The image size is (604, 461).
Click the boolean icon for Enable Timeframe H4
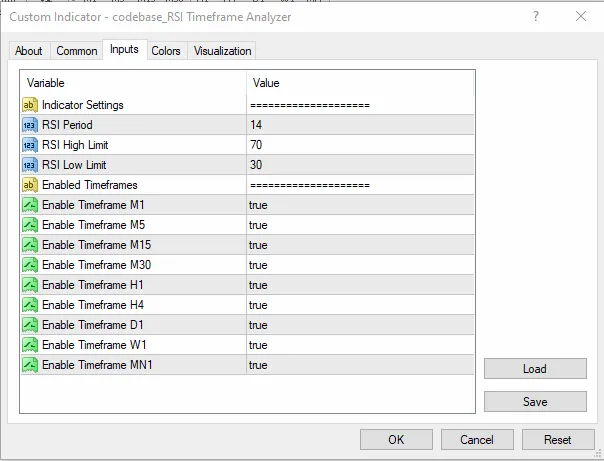tap(30, 305)
